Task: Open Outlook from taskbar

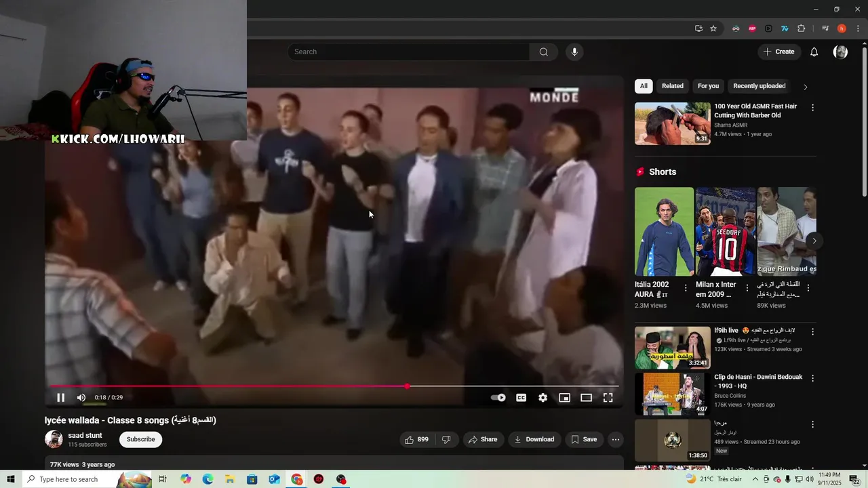Action: [x=274, y=479]
